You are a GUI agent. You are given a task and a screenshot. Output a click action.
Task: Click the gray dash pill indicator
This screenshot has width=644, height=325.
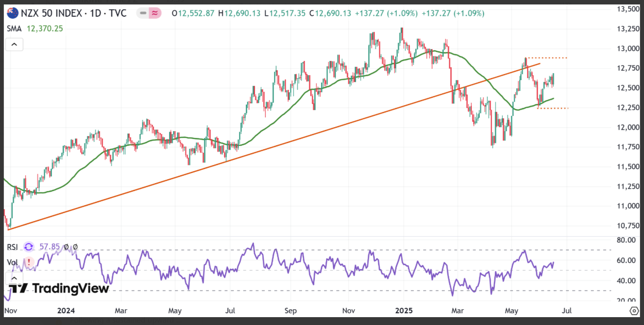143,13
